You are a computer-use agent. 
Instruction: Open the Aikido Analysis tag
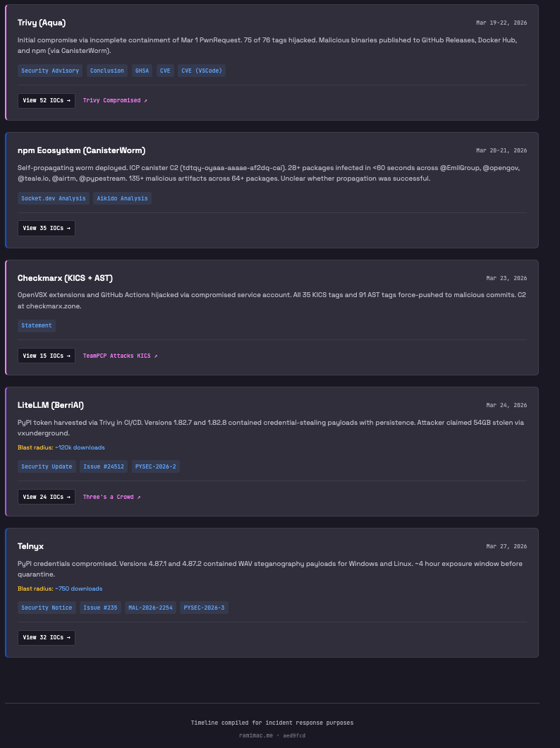tap(123, 198)
